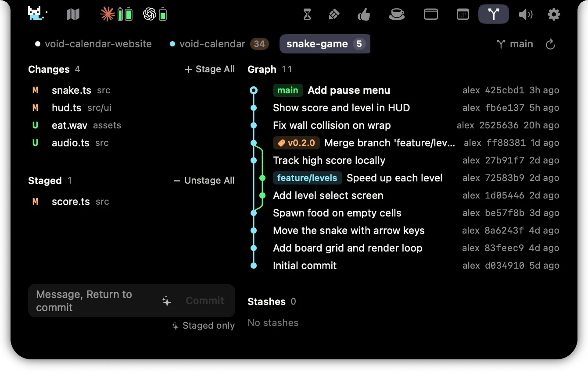Image resolution: width=588 pixels, height=376 pixels.
Task: Select the Track high score locally commit
Action: (404, 160)
